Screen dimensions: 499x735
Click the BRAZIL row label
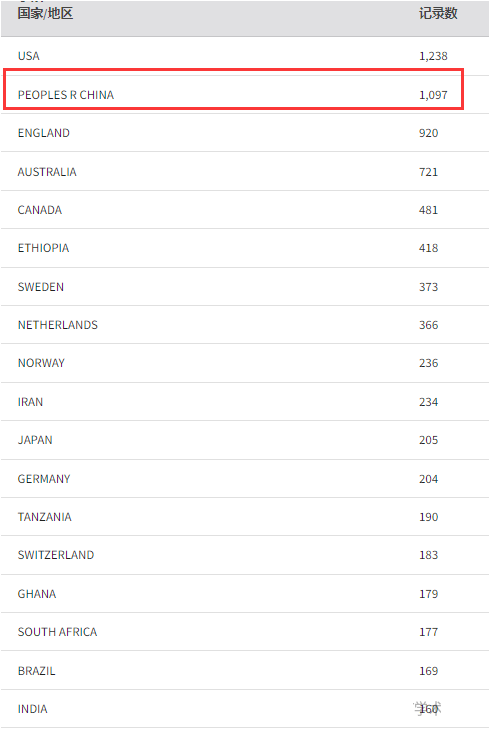(x=37, y=671)
